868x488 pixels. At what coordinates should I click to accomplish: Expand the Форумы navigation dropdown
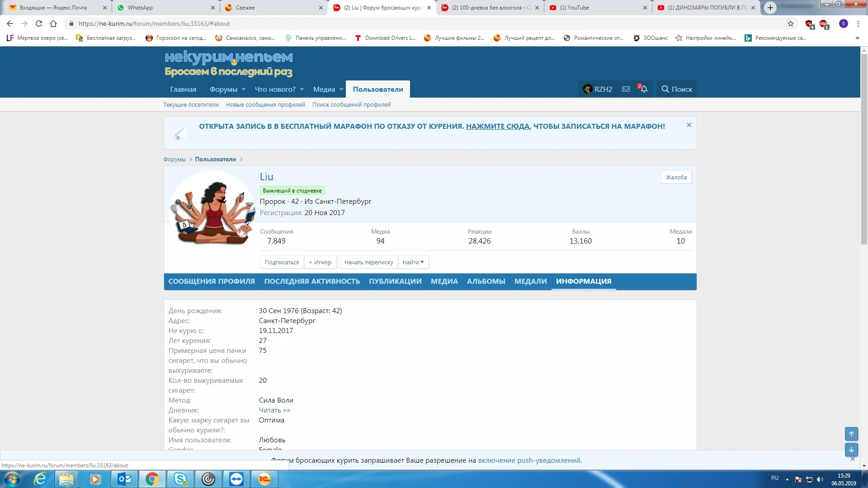[x=244, y=89]
